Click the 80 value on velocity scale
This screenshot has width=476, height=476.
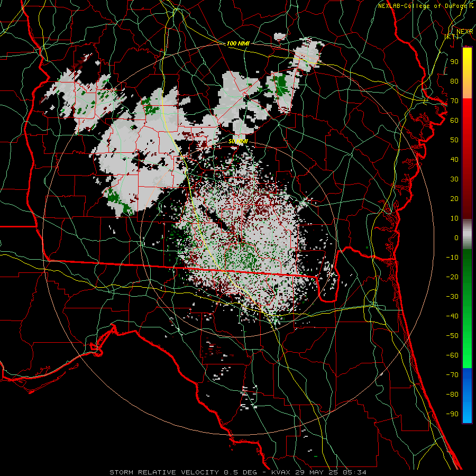[454, 81]
